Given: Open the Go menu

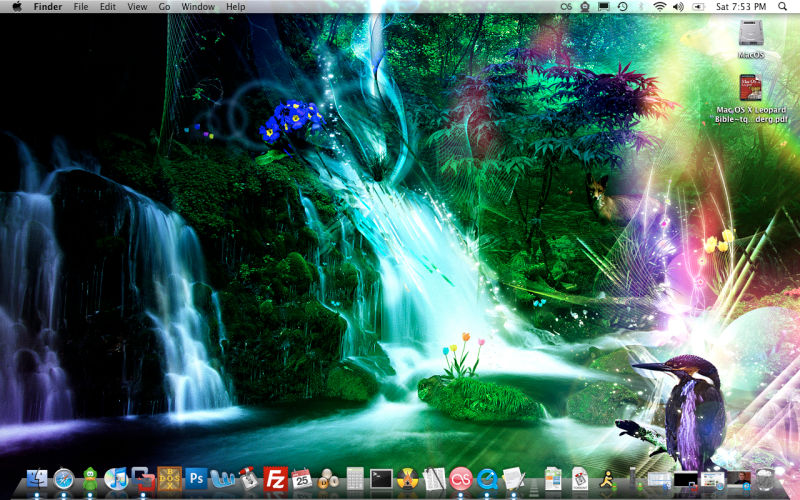Looking at the screenshot, I should tap(164, 7).
